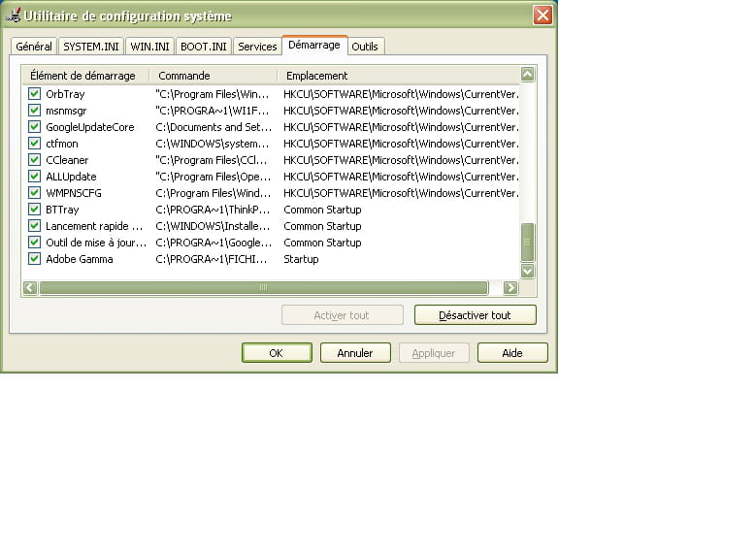
Task: Open help with Aide button
Action: pos(512,353)
